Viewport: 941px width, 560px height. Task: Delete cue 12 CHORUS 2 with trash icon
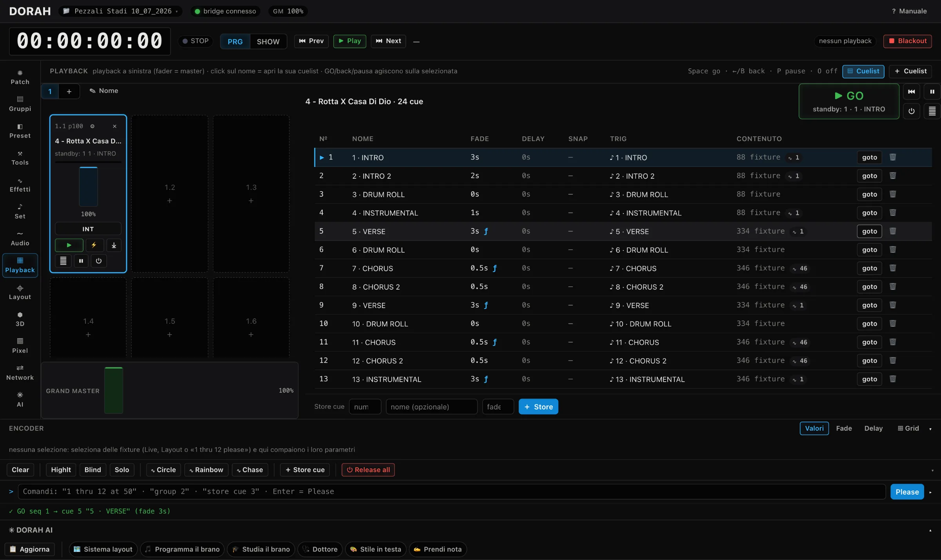893,361
